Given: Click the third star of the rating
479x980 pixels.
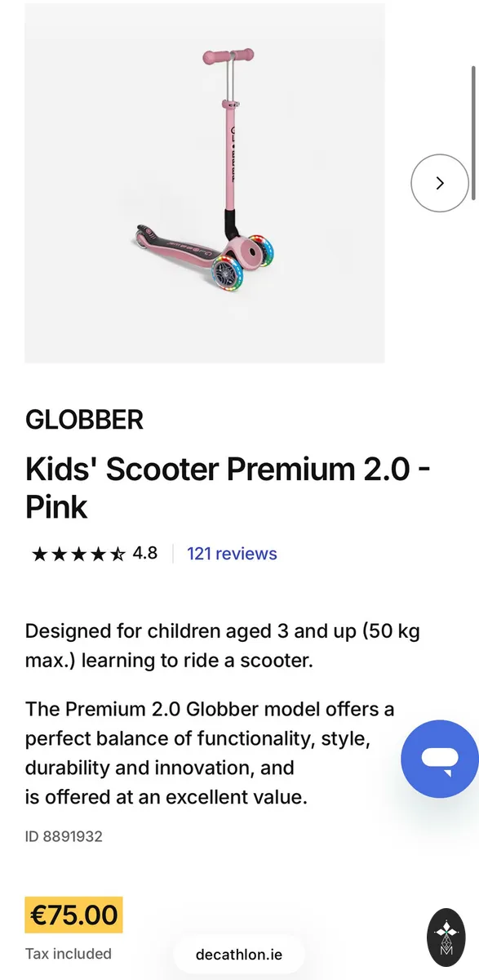Looking at the screenshot, I should 78,555.
